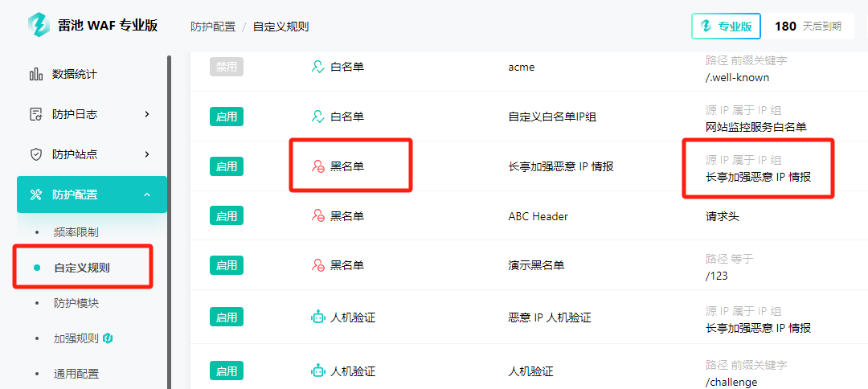868x389 pixels.
Task: Click blacklist icon in 长亭加强恶意 IP 情报 row
Action: point(317,166)
